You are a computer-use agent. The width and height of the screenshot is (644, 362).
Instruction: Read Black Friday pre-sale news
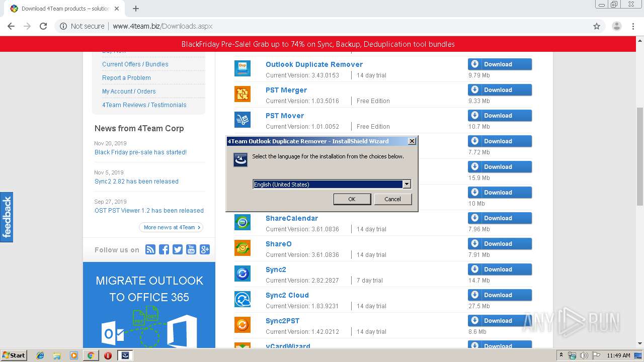[140, 152]
